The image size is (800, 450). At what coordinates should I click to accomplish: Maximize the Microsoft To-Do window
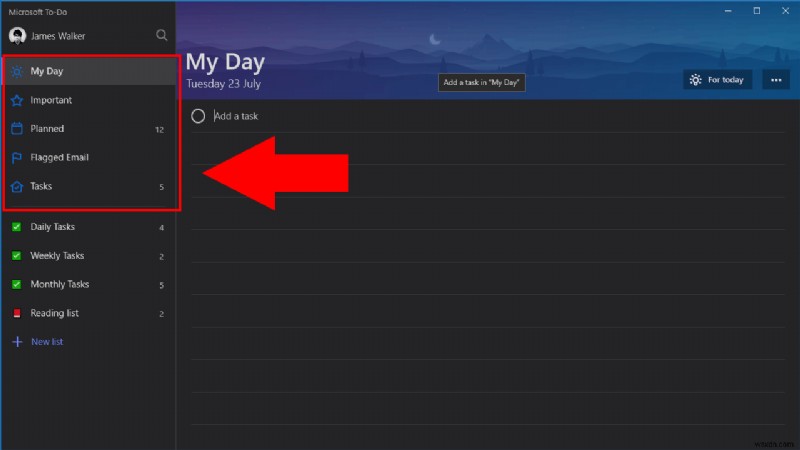(x=757, y=11)
